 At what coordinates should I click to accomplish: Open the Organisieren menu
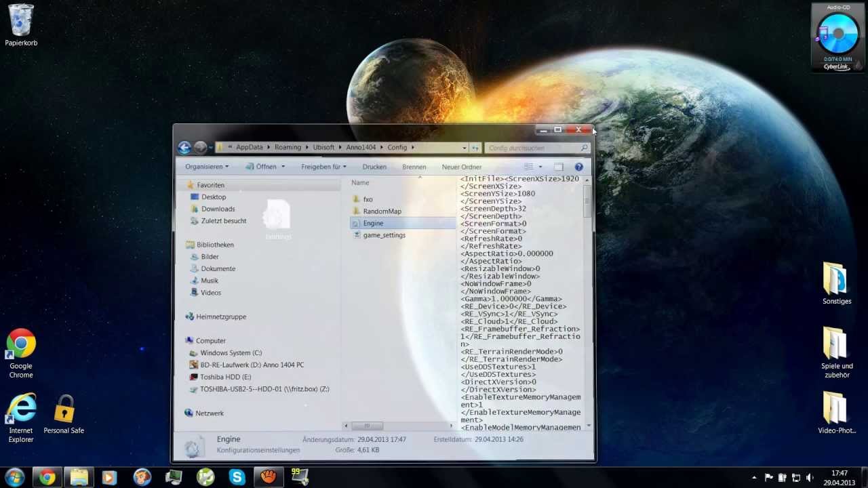pos(207,167)
